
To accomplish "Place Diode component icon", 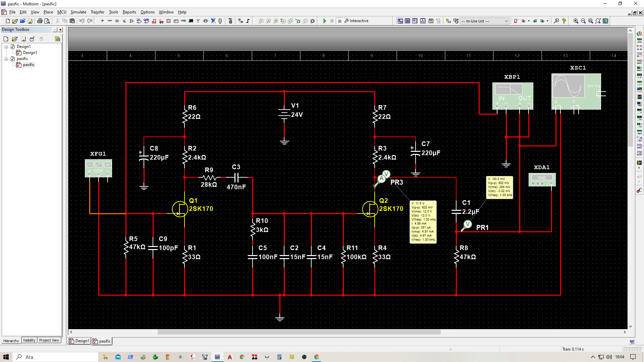I will click(117, 21).
